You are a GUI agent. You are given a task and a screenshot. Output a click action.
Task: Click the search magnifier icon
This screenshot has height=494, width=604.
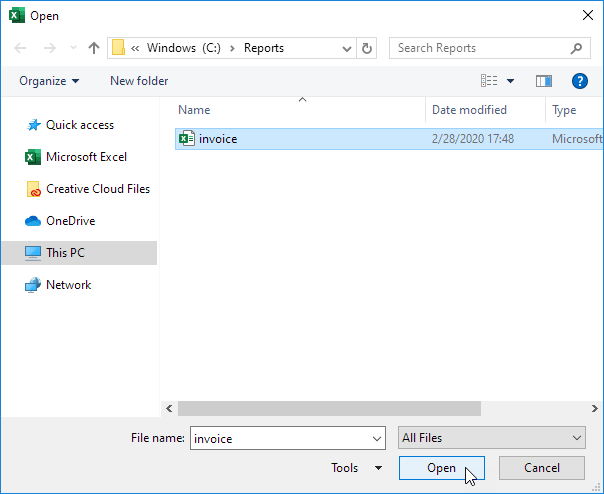pyautogui.click(x=576, y=48)
